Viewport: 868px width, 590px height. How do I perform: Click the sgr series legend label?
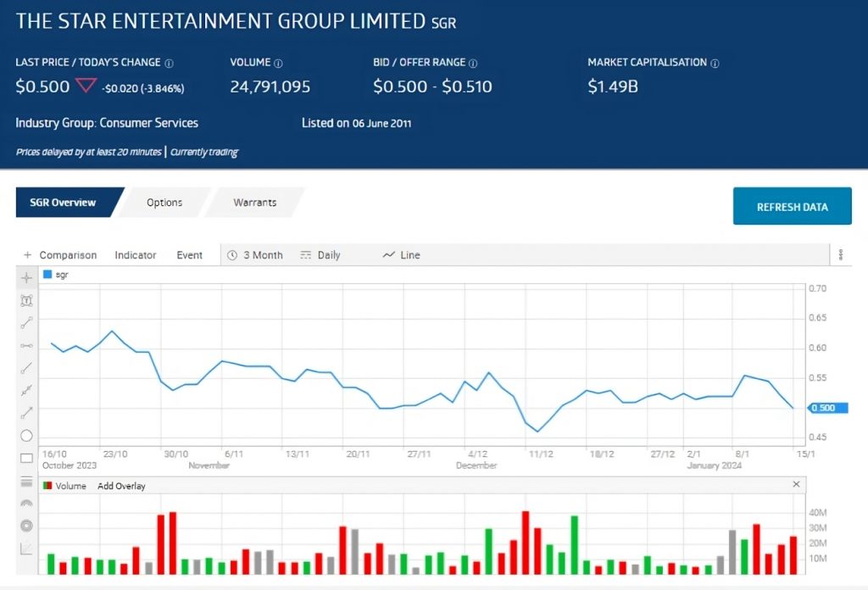coord(62,275)
